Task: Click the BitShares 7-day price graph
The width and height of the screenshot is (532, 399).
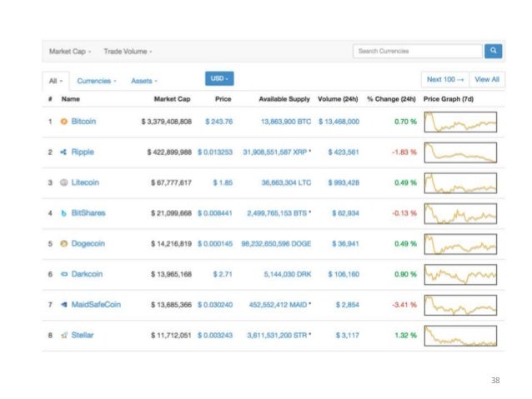Action: pos(460,213)
